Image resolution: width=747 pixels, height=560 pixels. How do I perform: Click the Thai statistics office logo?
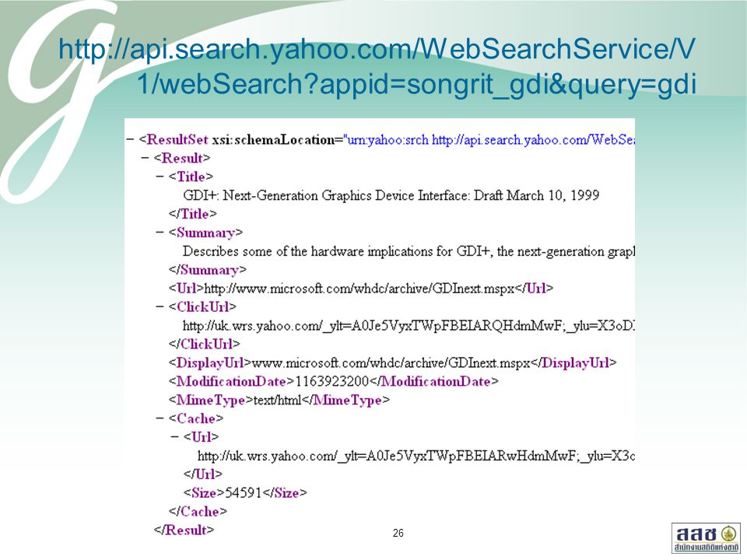click(x=706, y=538)
